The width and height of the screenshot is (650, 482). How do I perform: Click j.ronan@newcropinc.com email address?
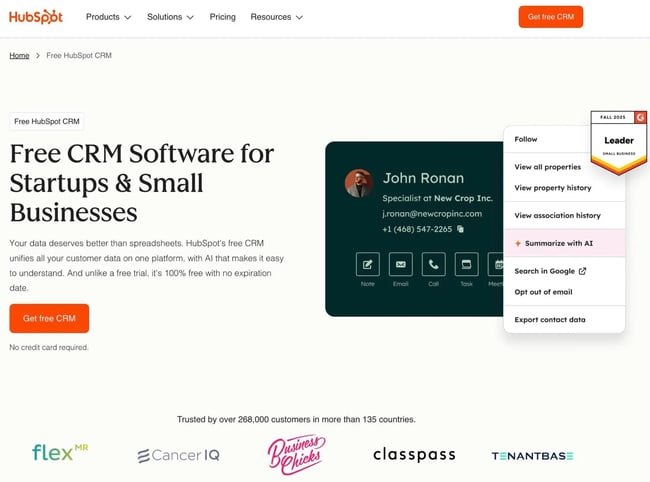click(x=432, y=214)
